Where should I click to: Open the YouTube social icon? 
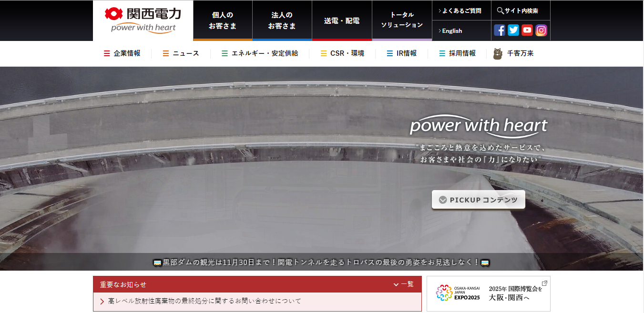point(527,30)
